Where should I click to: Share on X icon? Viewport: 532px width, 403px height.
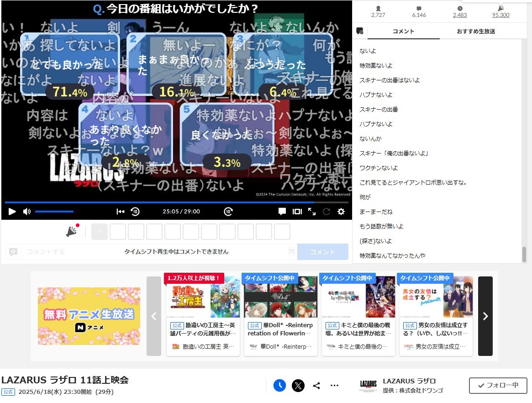[298, 385]
